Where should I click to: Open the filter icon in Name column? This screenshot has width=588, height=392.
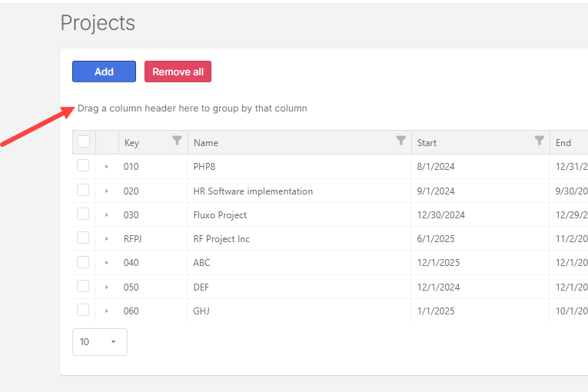(400, 141)
